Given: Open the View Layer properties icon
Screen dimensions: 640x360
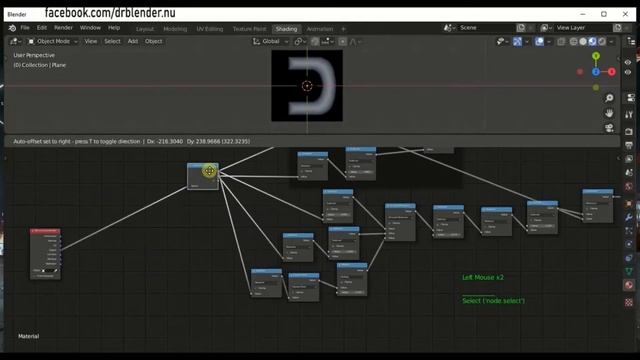Looking at the screenshot, I should point(629,158).
